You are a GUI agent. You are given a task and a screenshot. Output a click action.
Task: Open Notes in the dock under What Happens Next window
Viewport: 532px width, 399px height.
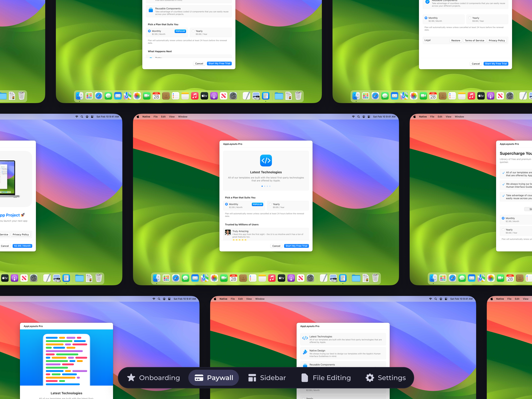click(185, 96)
